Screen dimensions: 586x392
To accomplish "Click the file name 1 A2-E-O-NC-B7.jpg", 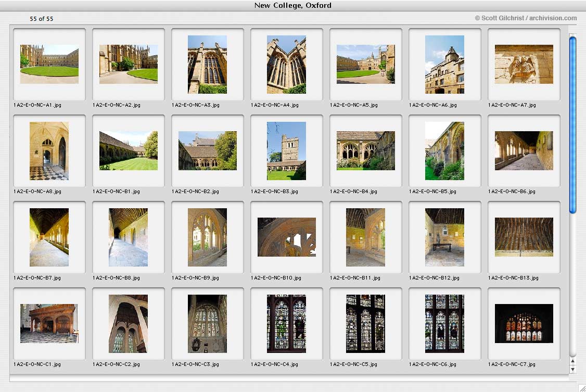I will click(37, 277).
